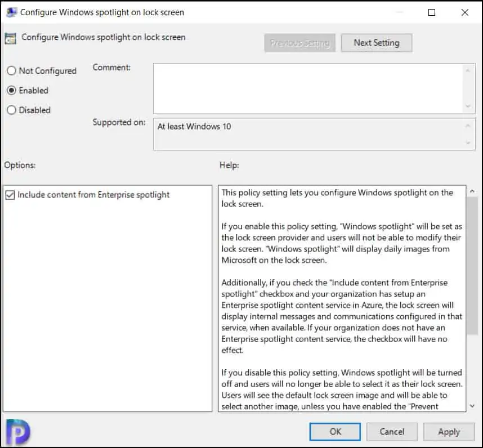Click the help paragraph starting 'If you enable'

click(342, 243)
